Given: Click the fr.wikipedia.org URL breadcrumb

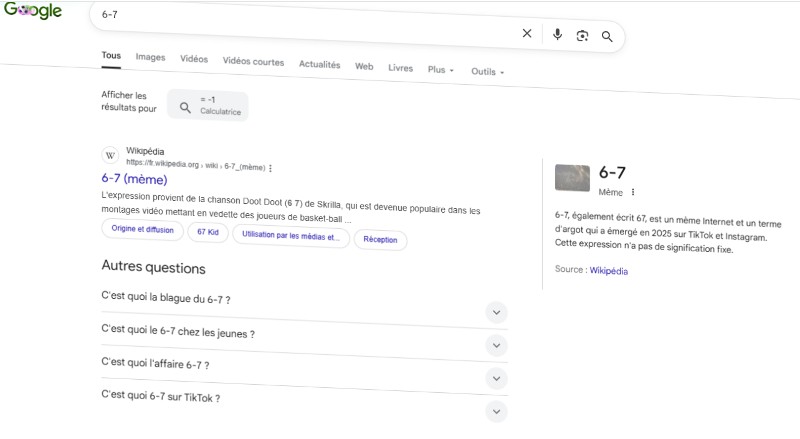Looking at the screenshot, I should pyautogui.click(x=195, y=165).
